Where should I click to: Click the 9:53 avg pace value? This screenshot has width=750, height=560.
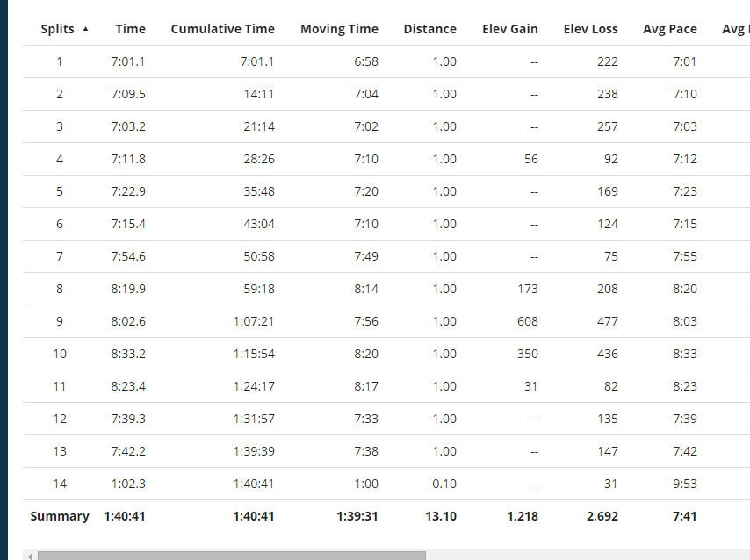[x=685, y=484]
